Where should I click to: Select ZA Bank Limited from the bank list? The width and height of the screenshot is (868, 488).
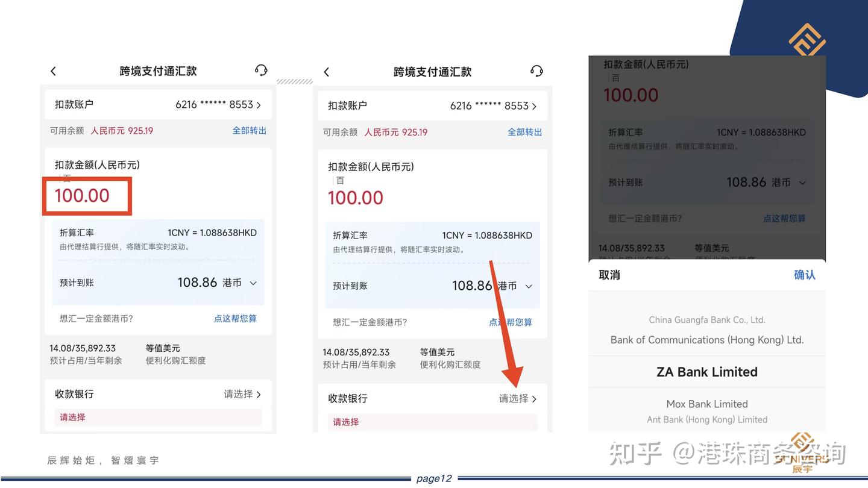click(706, 372)
